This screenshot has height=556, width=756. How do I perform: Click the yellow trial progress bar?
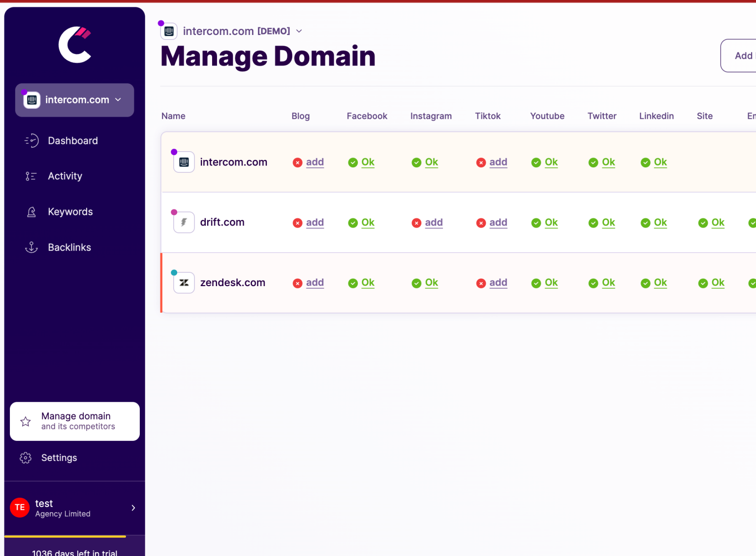65,536
